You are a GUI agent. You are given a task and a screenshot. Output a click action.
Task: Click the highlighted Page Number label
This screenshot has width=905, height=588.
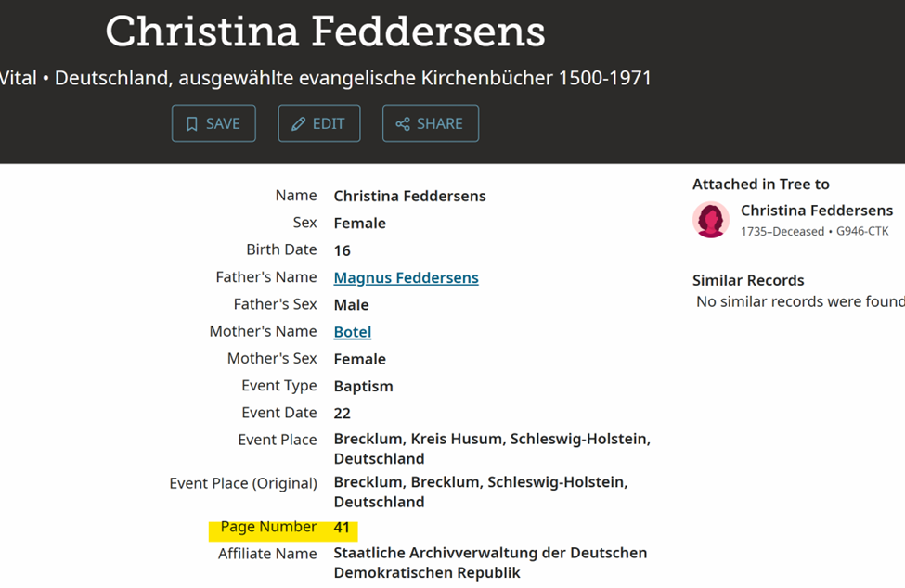pyautogui.click(x=268, y=527)
